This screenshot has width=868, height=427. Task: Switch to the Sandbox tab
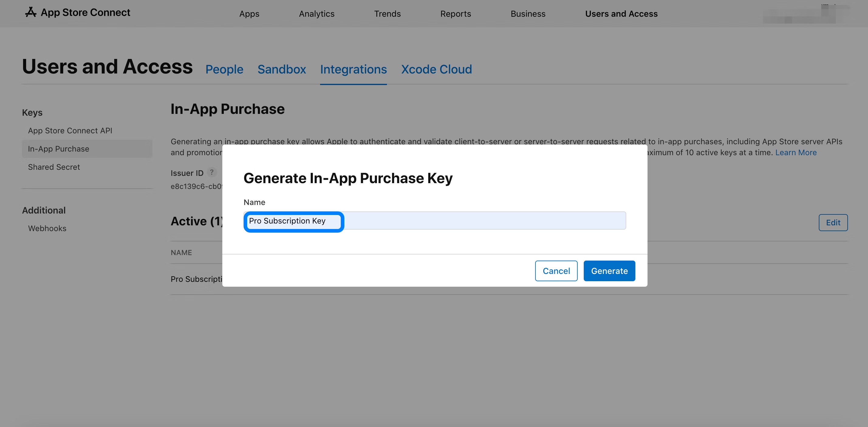click(x=281, y=70)
